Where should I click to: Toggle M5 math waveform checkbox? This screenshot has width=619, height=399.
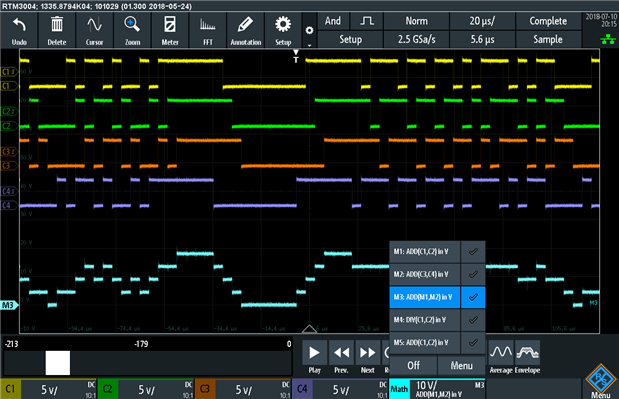click(x=473, y=343)
